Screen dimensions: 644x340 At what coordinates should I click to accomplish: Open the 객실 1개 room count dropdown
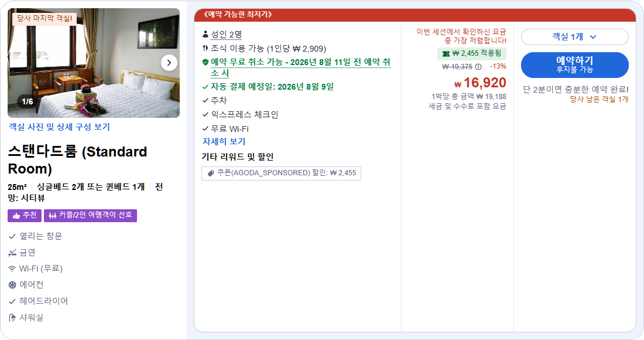pos(574,37)
